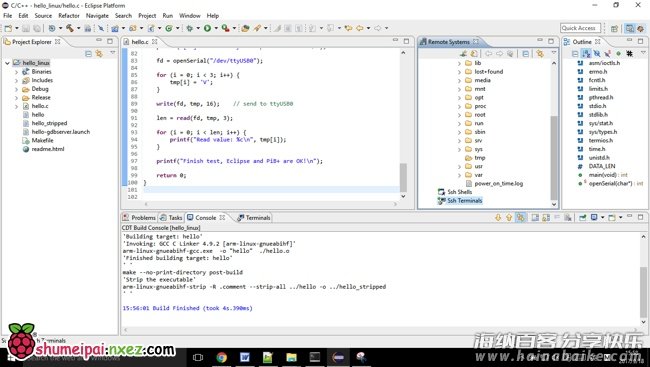This screenshot has height=367, width=650.
Task: Click the Chrome icon in Windows taskbar
Action: (x=222, y=357)
